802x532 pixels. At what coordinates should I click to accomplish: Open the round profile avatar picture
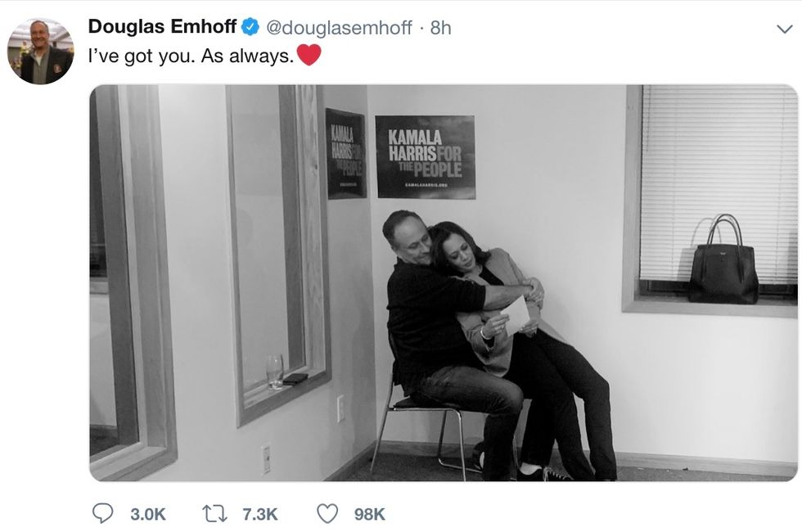40,51
